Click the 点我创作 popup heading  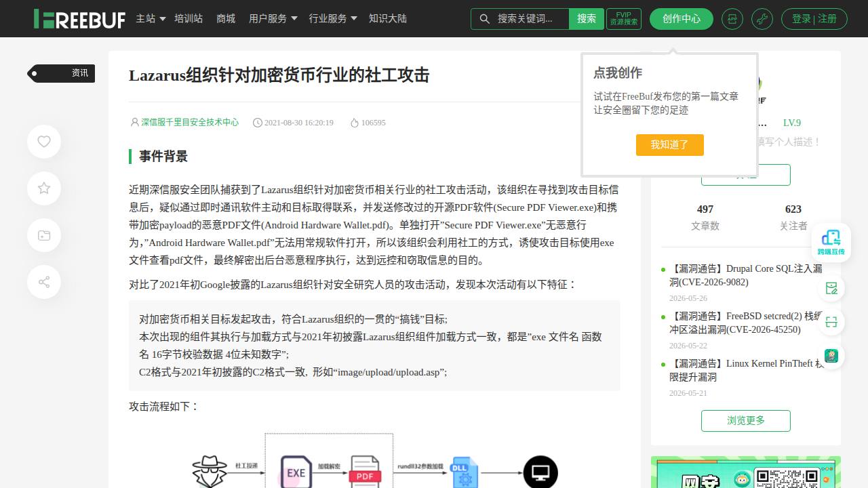(618, 73)
